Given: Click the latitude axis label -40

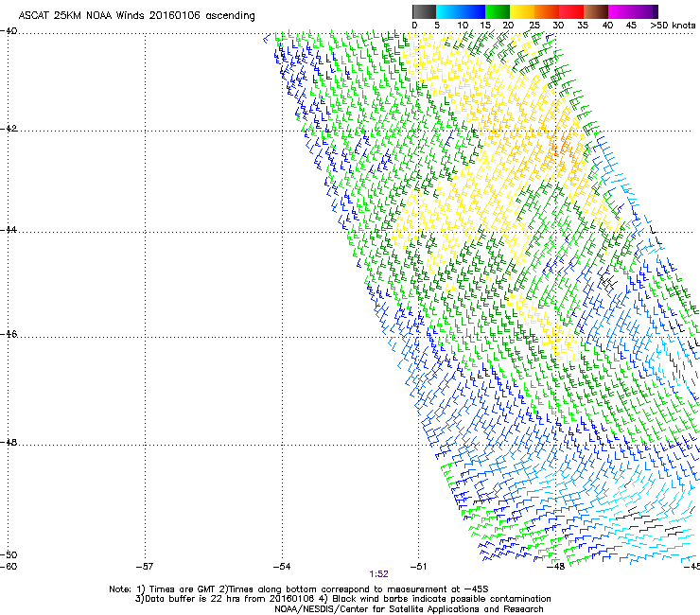Looking at the screenshot, I should tap(9, 31).
